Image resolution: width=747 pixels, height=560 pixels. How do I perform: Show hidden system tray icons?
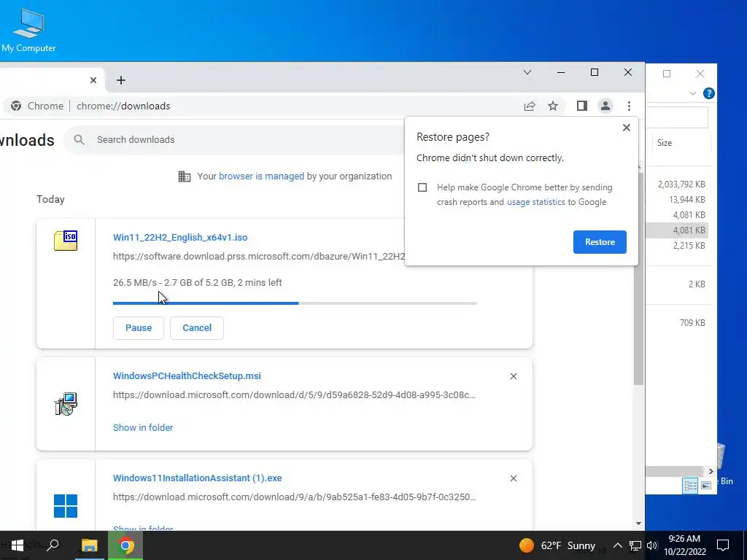click(x=617, y=545)
